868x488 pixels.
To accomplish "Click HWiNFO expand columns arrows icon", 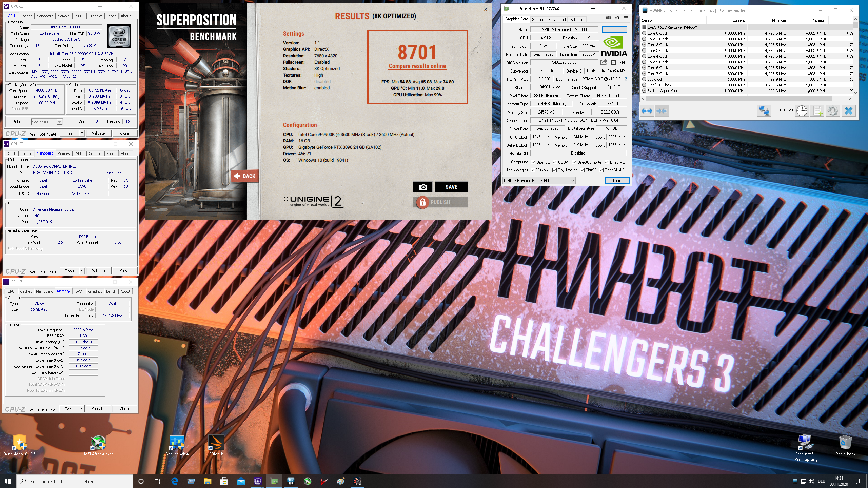I will click(x=647, y=111).
